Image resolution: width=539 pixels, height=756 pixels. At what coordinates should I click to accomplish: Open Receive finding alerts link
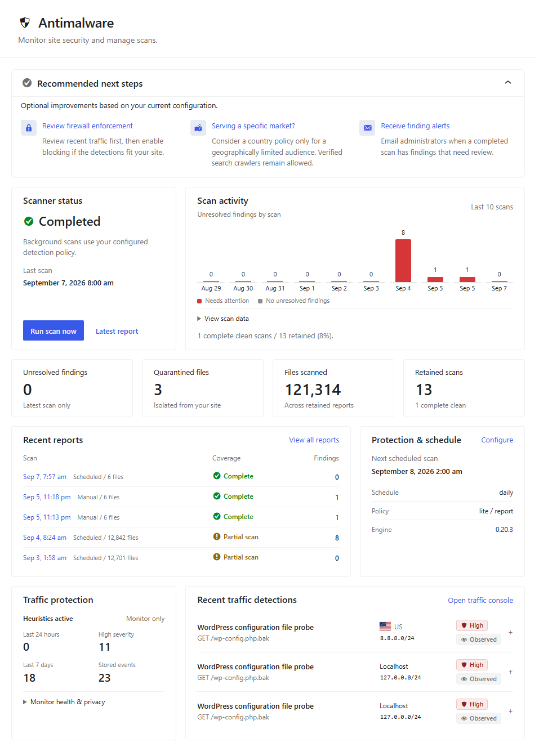click(x=415, y=126)
